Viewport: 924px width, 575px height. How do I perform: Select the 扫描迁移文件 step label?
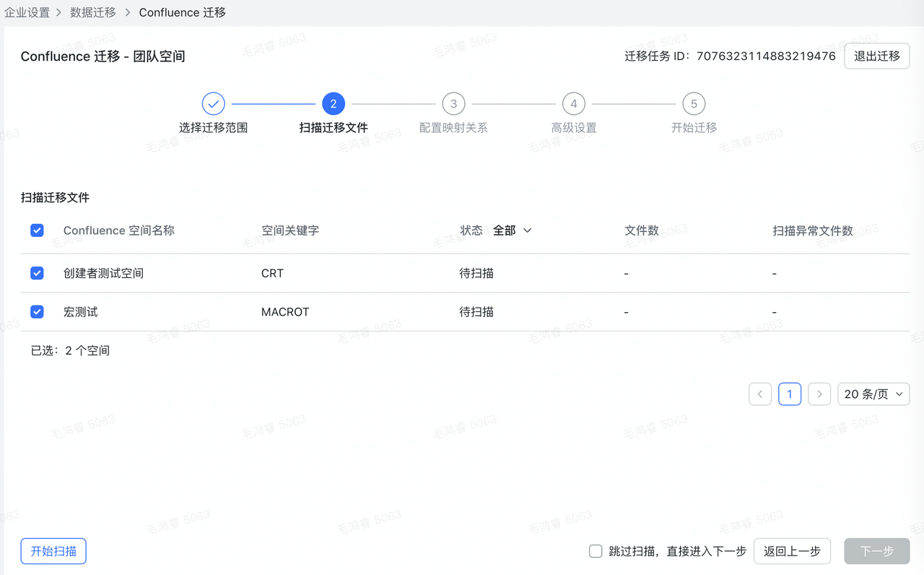tap(334, 128)
